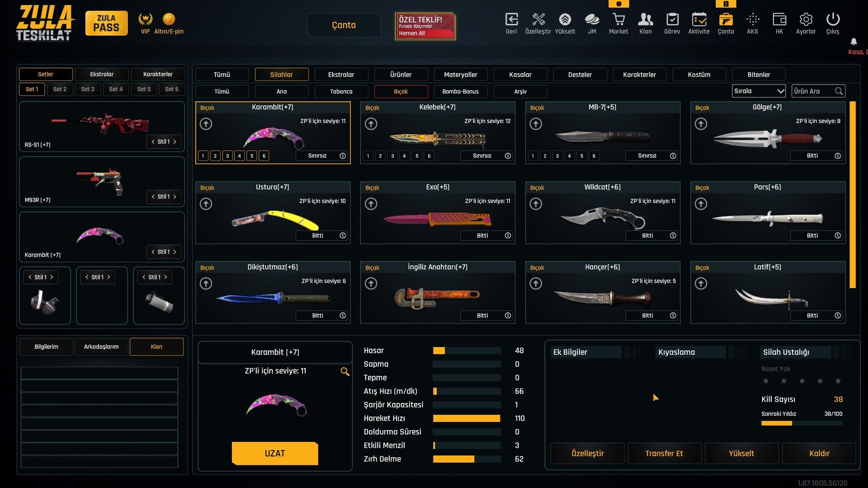Select slot 1 on MB-7[+5] card
The height and width of the screenshot is (488, 868).
[533, 156]
